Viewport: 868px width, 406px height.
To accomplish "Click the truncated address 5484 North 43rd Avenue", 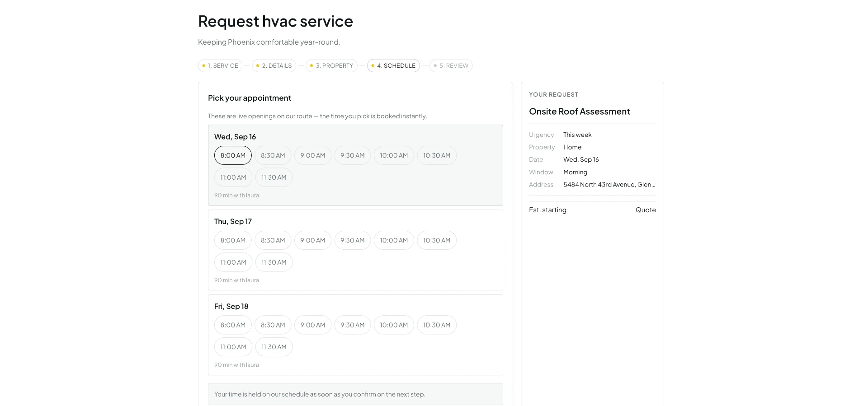I will (x=609, y=185).
